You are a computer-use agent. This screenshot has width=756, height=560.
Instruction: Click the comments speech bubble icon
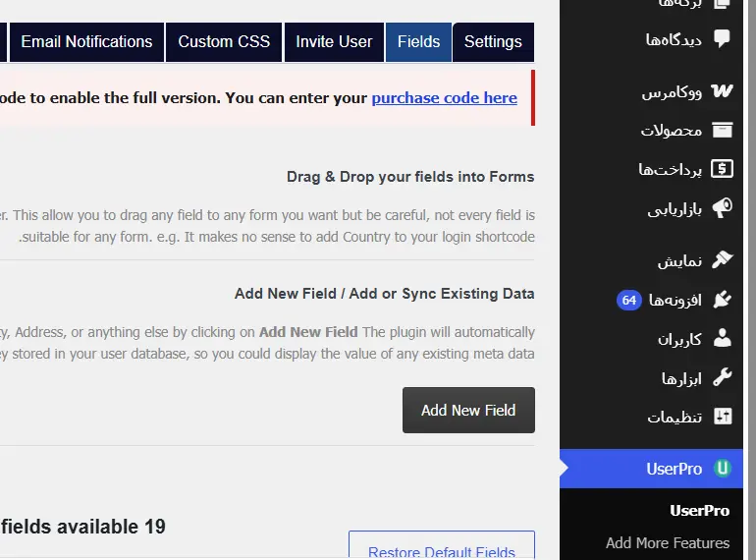coord(722,38)
